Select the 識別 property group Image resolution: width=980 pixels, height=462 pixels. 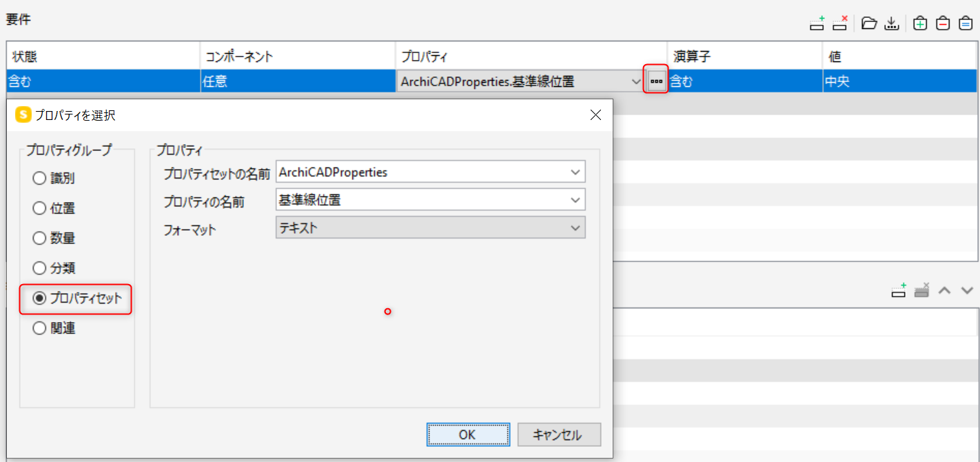[x=54, y=178]
